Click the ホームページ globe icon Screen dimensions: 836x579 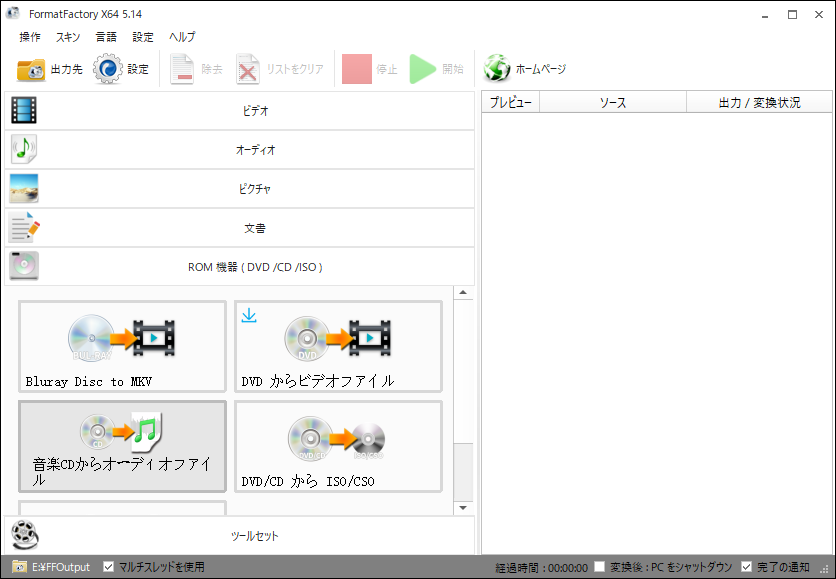tap(497, 69)
